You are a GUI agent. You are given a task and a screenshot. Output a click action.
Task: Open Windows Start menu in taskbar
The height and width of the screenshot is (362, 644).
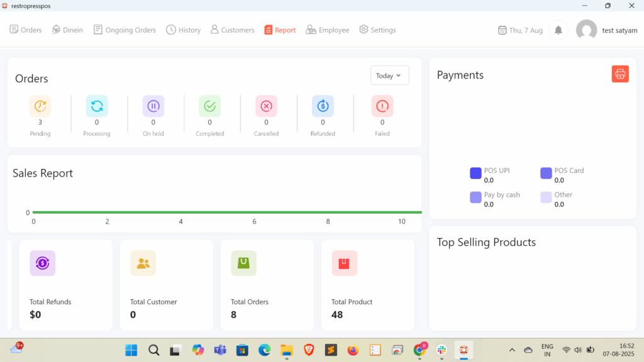(131, 350)
